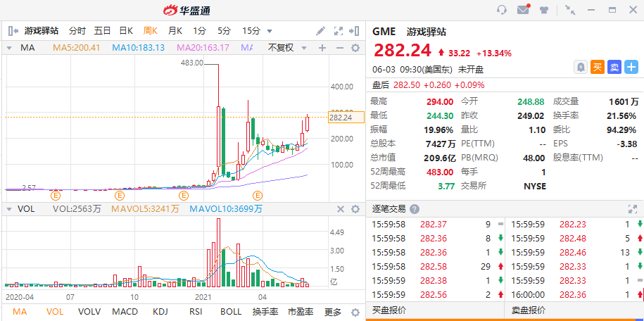The width and height of the screenshot is (644, 321).
Task: Select the pencil drawing tool icon
Action: [320, 31]
